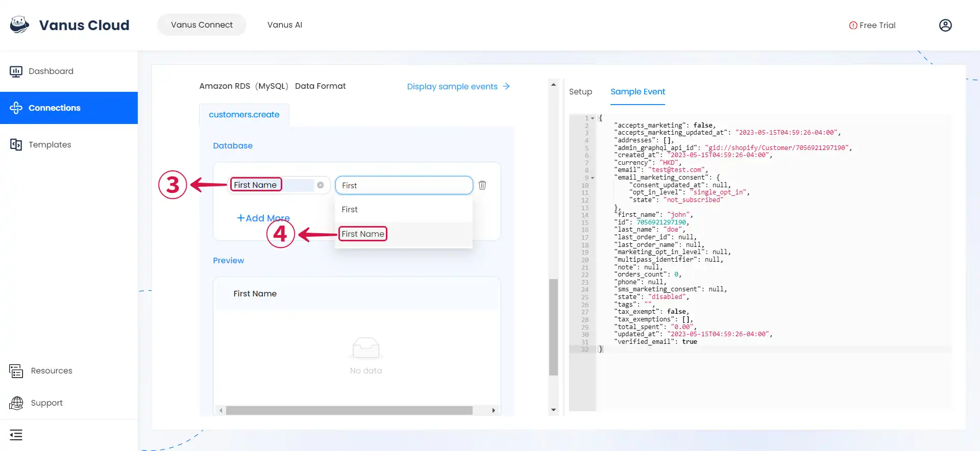Click the Connections sidebar icon
Viewport: 980px width, 451px height.
tap(16, 108)
